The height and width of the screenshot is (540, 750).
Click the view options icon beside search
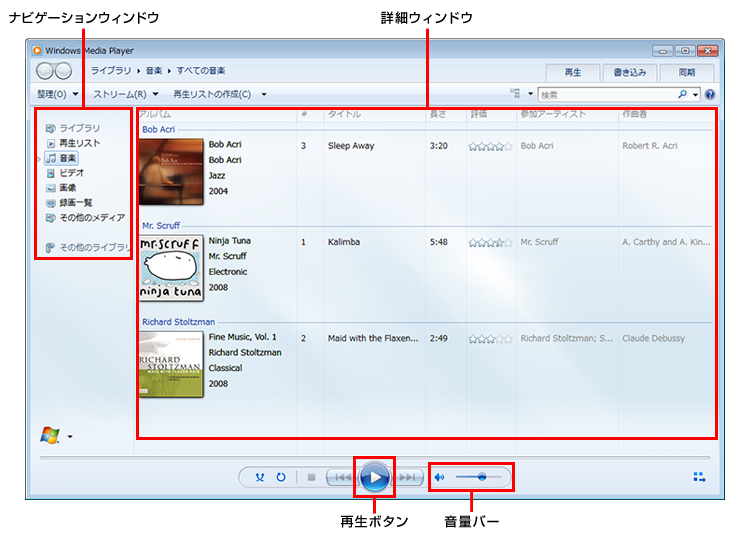tap(515, 93)
